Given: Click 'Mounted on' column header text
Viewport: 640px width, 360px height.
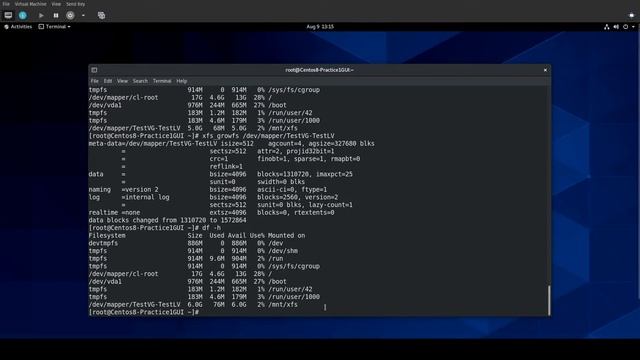Looking at the screenshot, I should pyautogui.click(x=287, y=236).
